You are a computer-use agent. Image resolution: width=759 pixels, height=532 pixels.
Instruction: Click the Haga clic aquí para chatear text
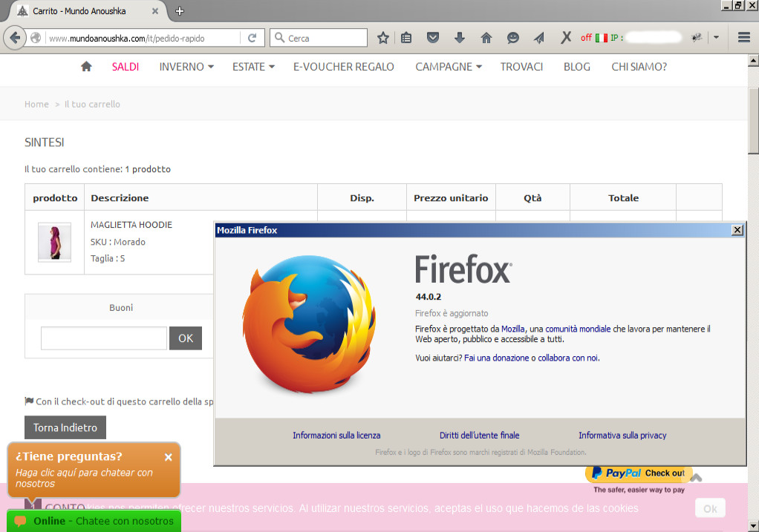(x=84, y=478)
